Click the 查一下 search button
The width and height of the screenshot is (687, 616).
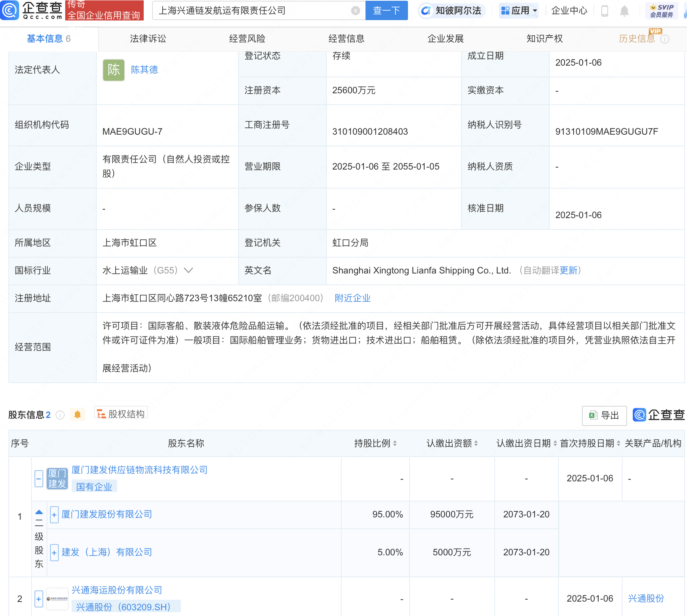click(x=386, y=11)
